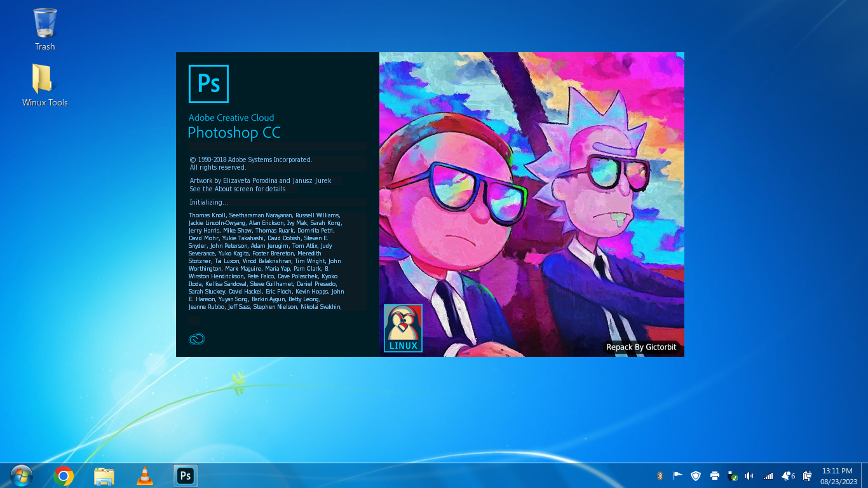868x488 pixels.
Task: Click the 'Initializing...' status text
Action: 208,202
